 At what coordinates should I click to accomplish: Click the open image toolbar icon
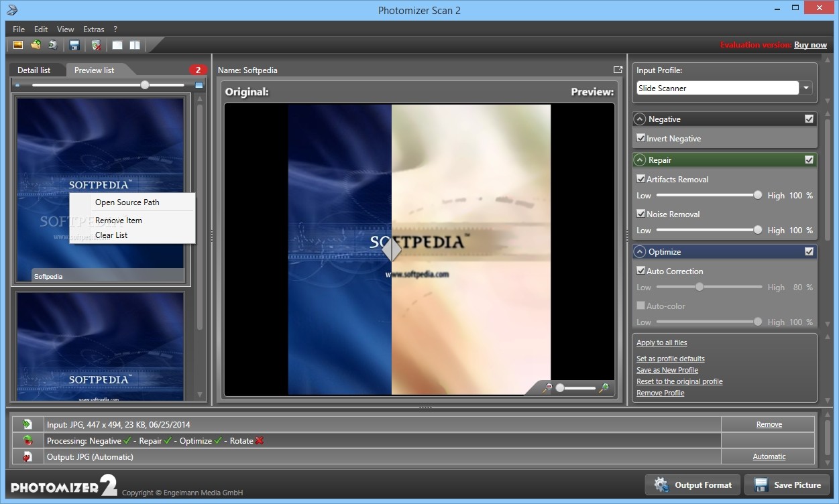[18, 46]
